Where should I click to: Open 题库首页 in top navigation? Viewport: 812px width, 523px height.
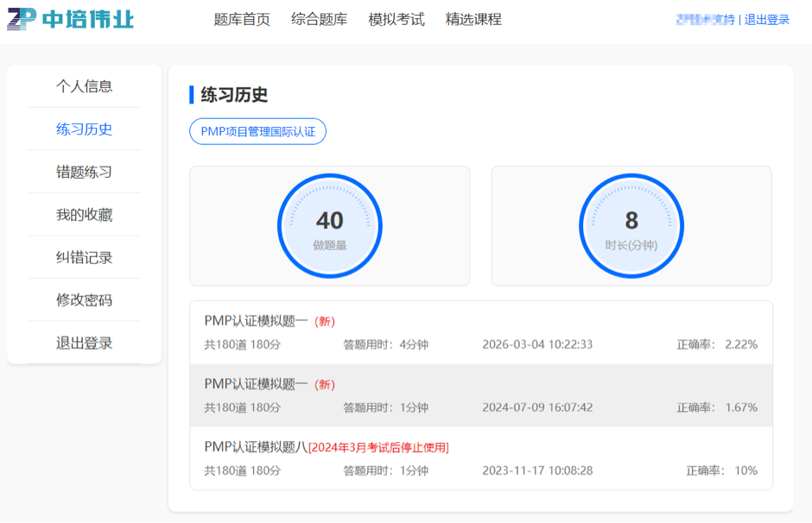(242, 19)
